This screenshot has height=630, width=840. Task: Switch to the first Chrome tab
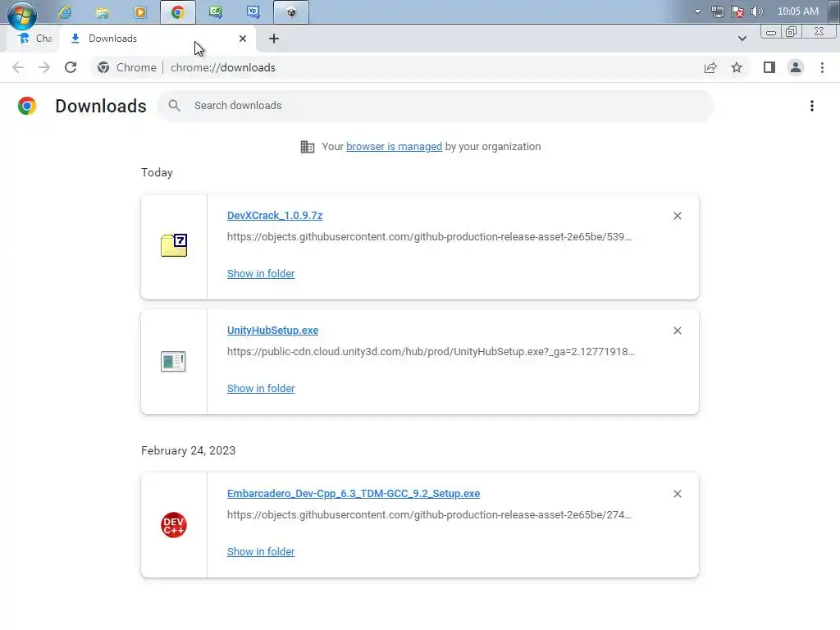click(x=34, y=39)
